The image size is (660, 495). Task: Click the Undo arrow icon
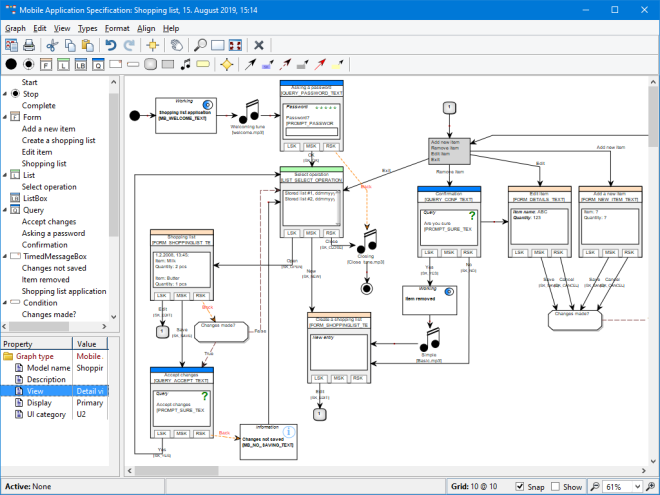pos(110,45)
